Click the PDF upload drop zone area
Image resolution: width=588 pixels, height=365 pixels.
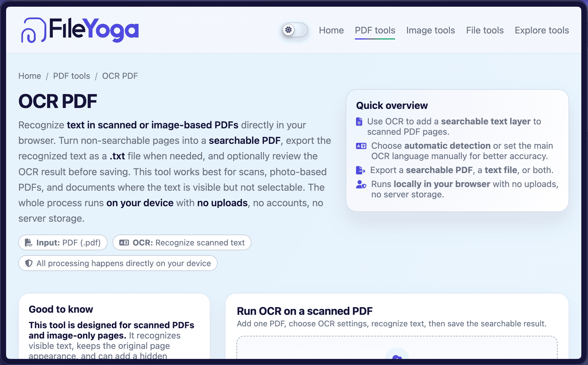[397, 347]
